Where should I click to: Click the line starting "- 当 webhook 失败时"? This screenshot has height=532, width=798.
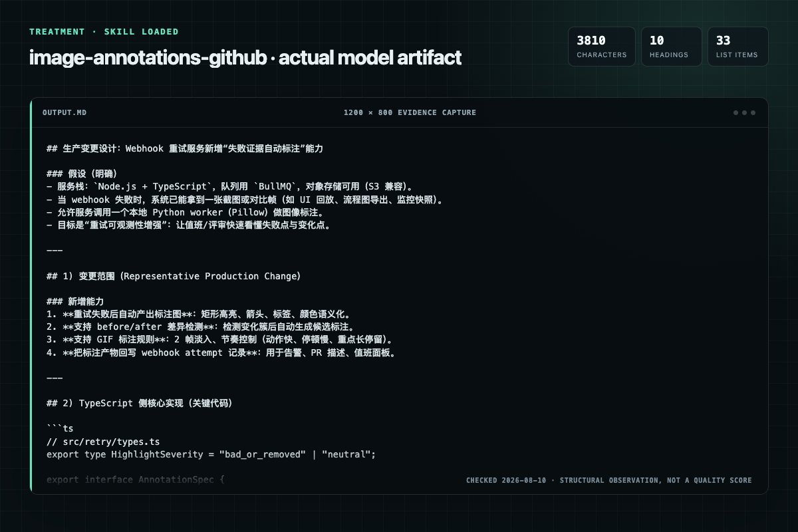(x=245, y=199)
